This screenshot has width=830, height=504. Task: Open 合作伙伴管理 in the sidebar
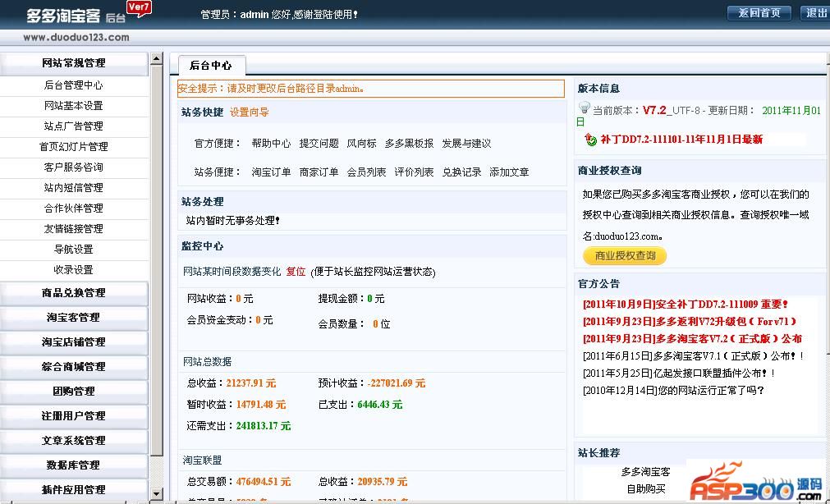pos(74,208)
